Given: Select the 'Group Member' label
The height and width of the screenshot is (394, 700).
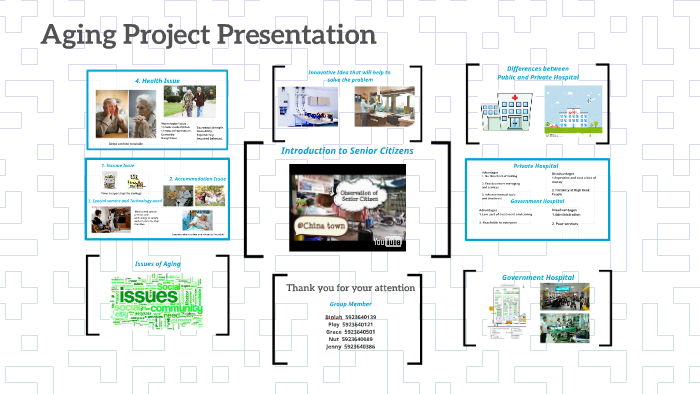Looking at the screenshot, I should pyautogui.click(x=350, y=304).
